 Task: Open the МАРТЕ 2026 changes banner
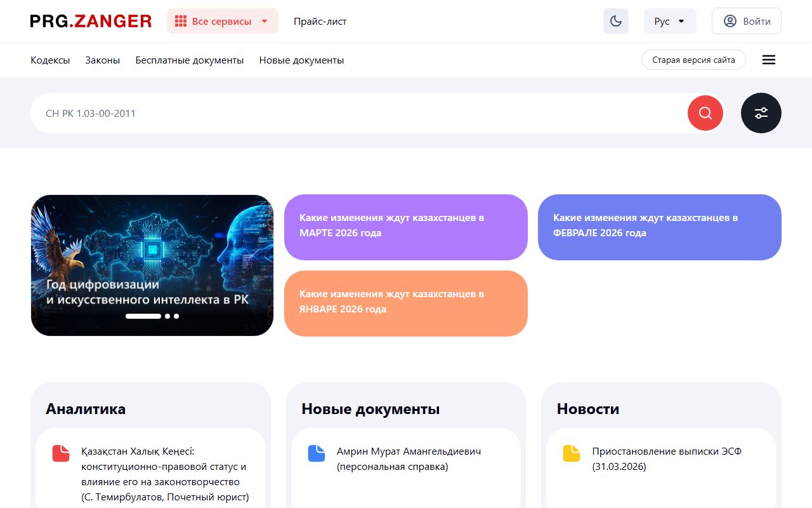[x=405, y=227]
